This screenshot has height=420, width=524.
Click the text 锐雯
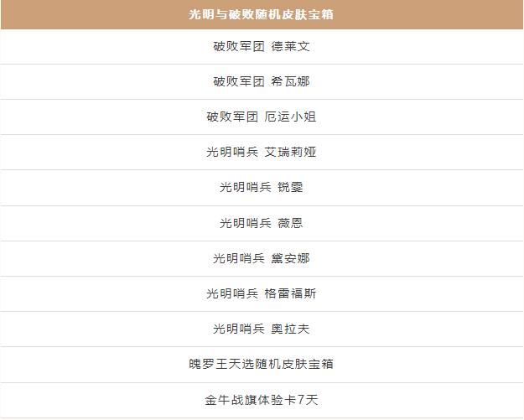tap(290, 188)
